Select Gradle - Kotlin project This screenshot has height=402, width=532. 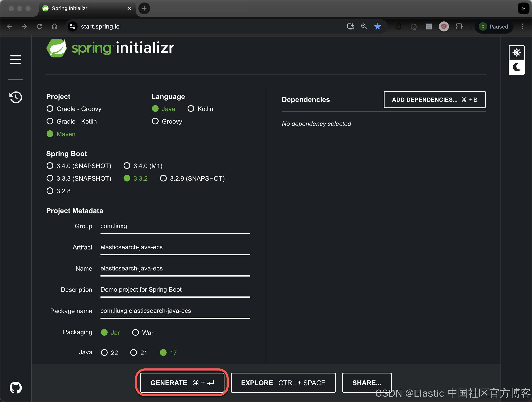(72, 121)
